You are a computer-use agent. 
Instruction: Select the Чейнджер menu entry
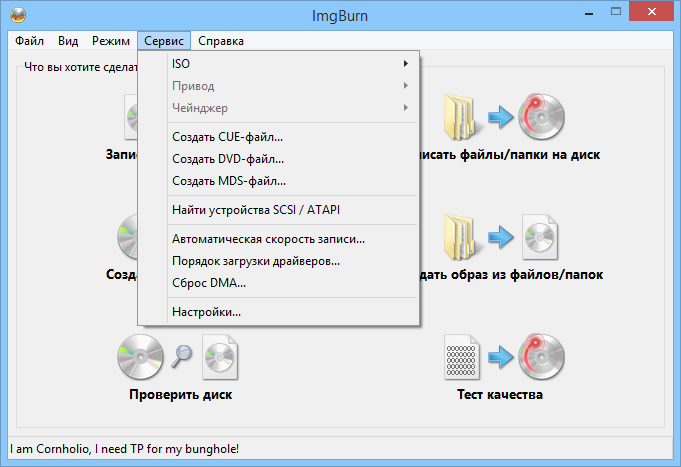[x=278, y=108]
